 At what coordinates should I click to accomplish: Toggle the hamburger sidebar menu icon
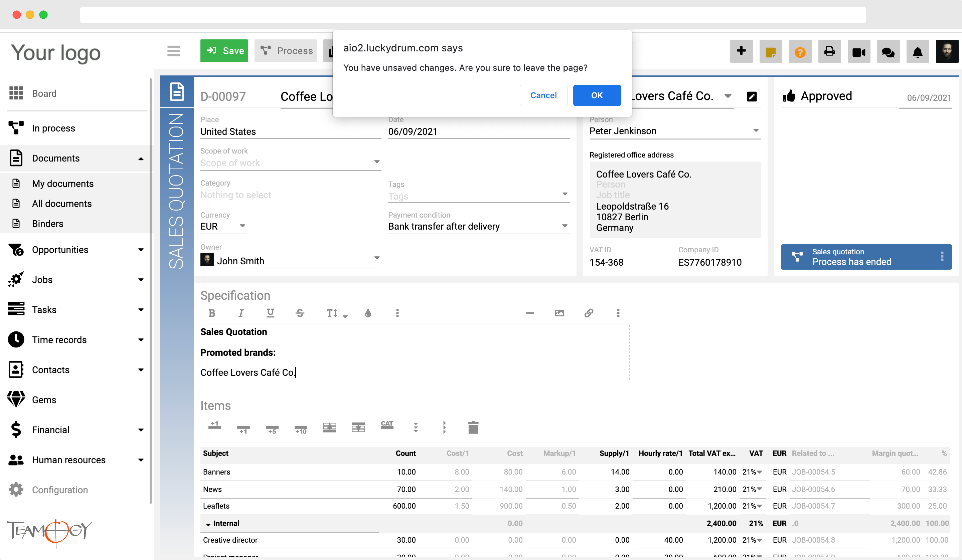(174, 51)
